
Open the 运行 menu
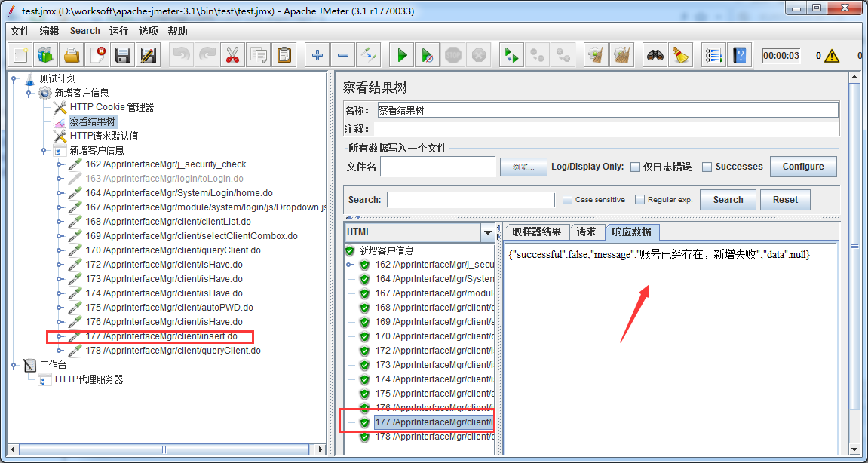tap(118, 31)
